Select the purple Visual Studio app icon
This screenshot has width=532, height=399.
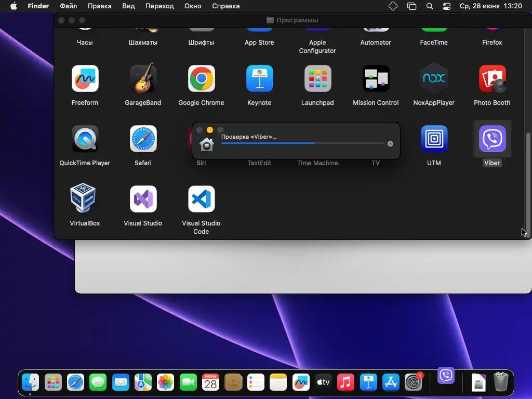143,199
